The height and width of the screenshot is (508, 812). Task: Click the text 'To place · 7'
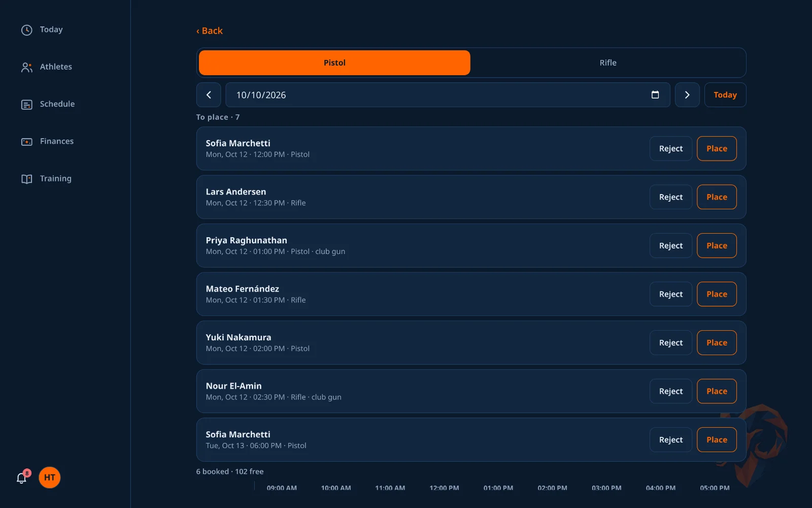click(218, 117)
